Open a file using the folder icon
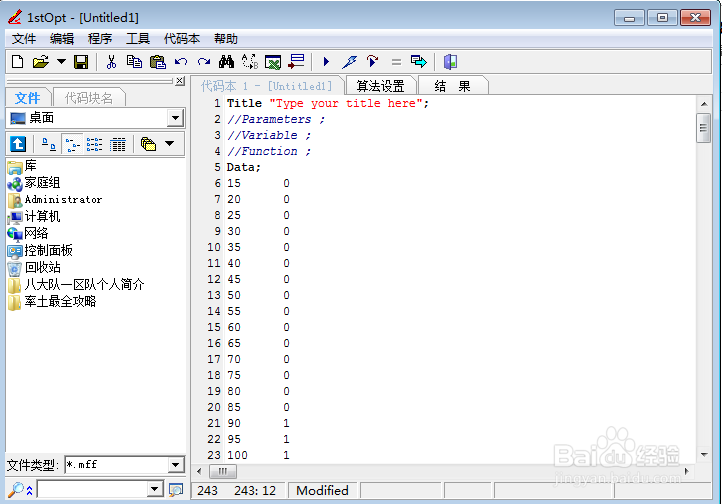Image resolution: width=722 pixels, height=504 pixels. click(41, 61)
